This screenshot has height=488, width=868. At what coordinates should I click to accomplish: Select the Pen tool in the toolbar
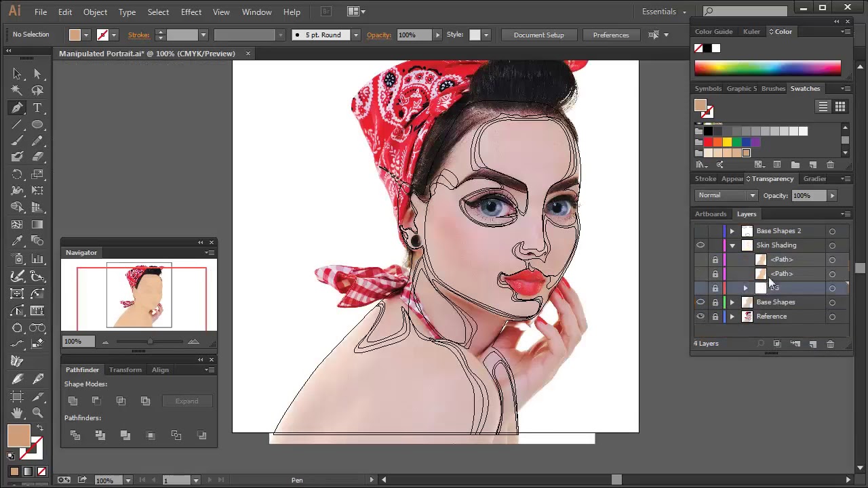(17, 107)
